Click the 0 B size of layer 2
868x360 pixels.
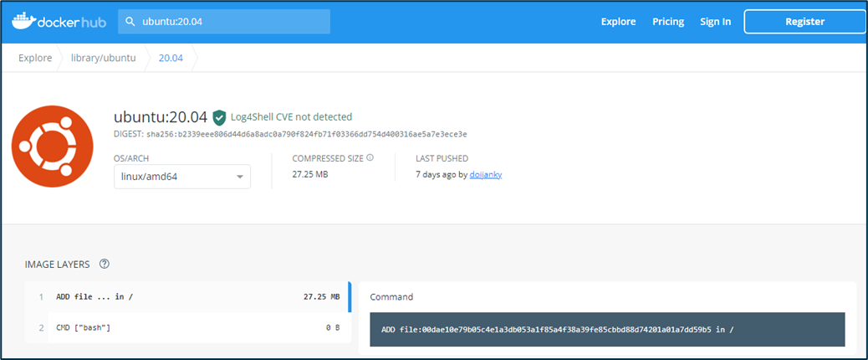pyautogui.click(x=333, y=328)
